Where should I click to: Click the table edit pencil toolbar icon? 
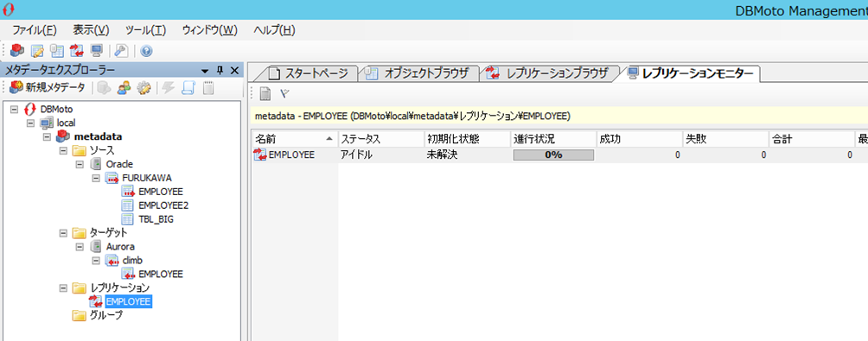click(37, 51)
